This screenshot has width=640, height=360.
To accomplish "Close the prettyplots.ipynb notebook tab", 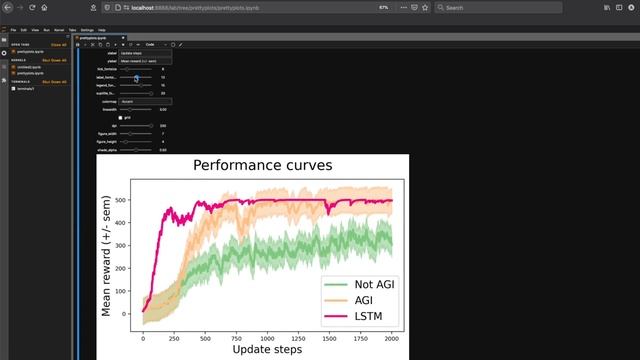I will 123,38.
